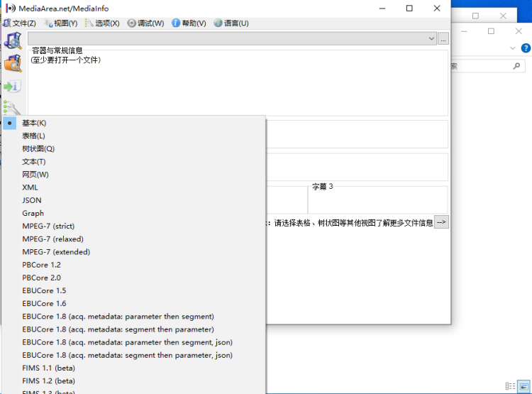Viewport: 532px width, 394px height.
Task: Click the 容器与常规信息 group label
Action: coord(57,50)
